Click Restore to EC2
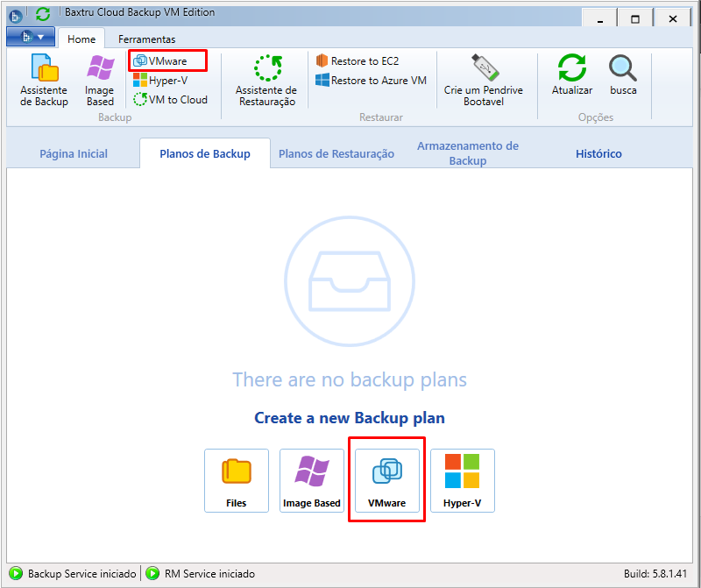 358,60
